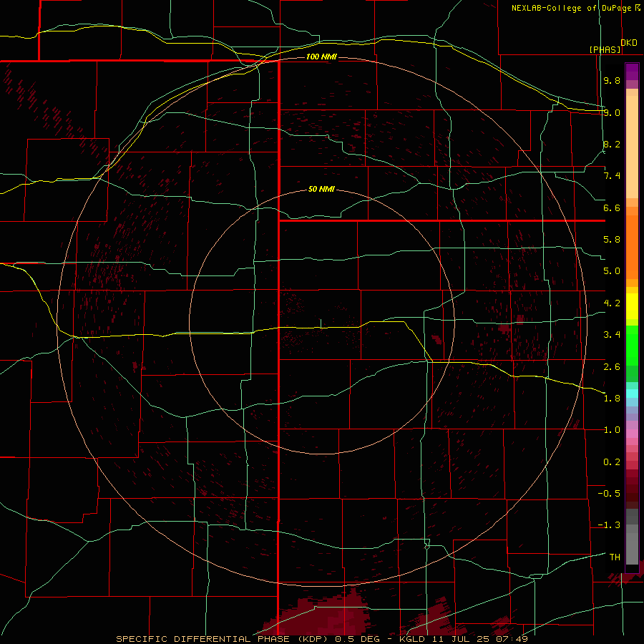Click the 9.8 value on the color scale
The width and height of the screenshot is (644, 644).
click(x=612, y=80)
